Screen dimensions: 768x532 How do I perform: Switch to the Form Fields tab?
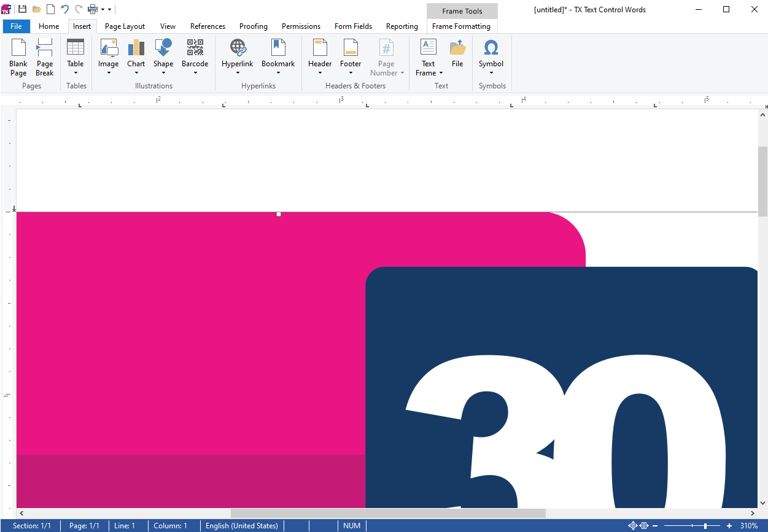[353, 26]
